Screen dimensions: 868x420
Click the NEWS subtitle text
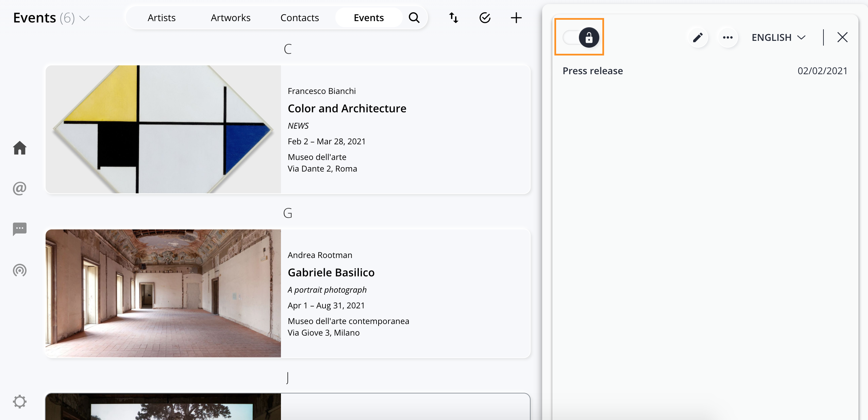click(298, 126)
